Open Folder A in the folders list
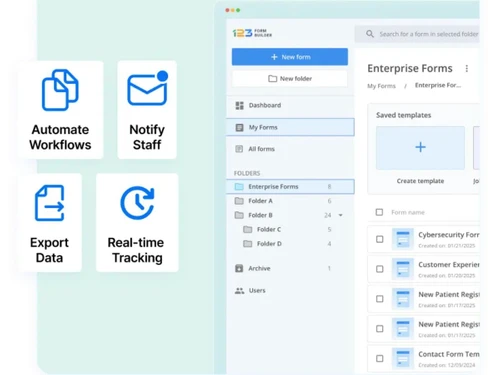 coord(290,201)
